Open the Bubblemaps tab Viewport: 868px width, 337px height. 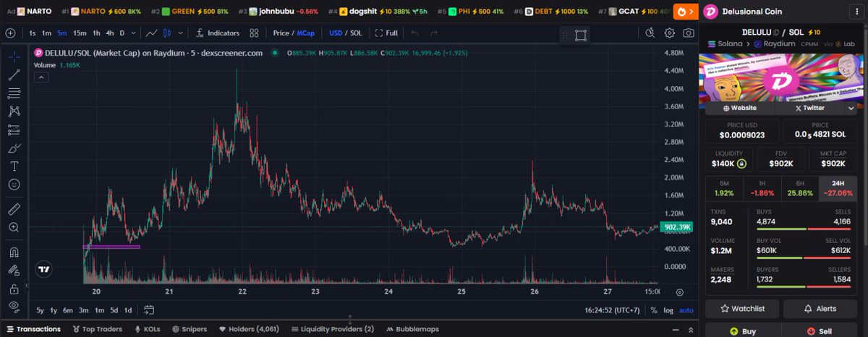pos(412,329)
